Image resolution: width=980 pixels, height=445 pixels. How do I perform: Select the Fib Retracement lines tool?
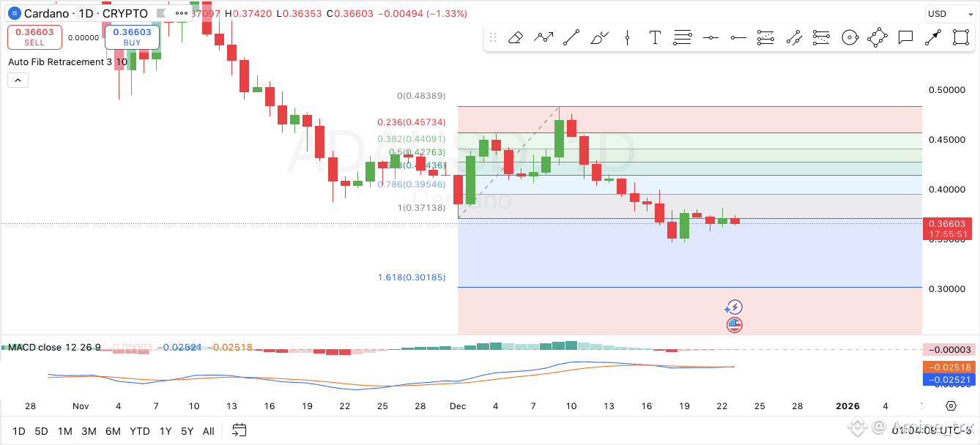point(683,37)
